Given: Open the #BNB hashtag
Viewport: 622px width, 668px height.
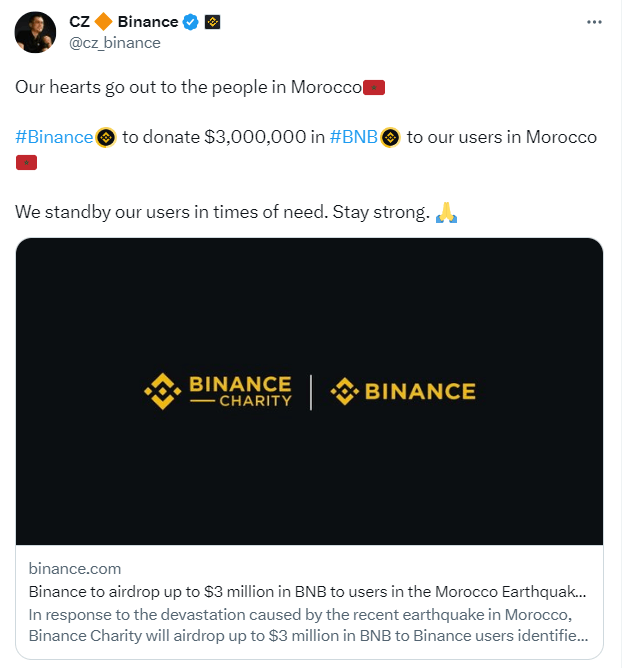Looking at the screenshot, I should pos(353,137).
